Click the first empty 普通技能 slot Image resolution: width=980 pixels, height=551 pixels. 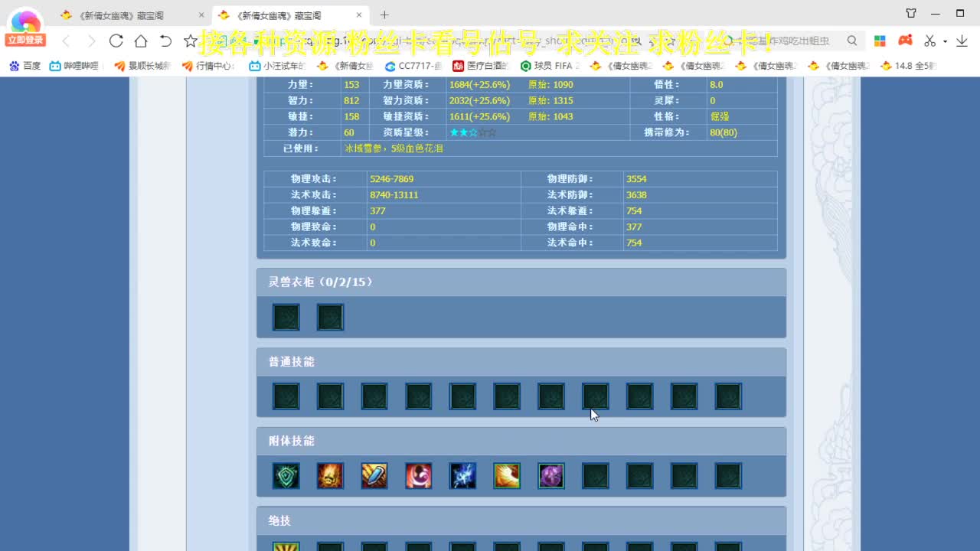(286, 396)
